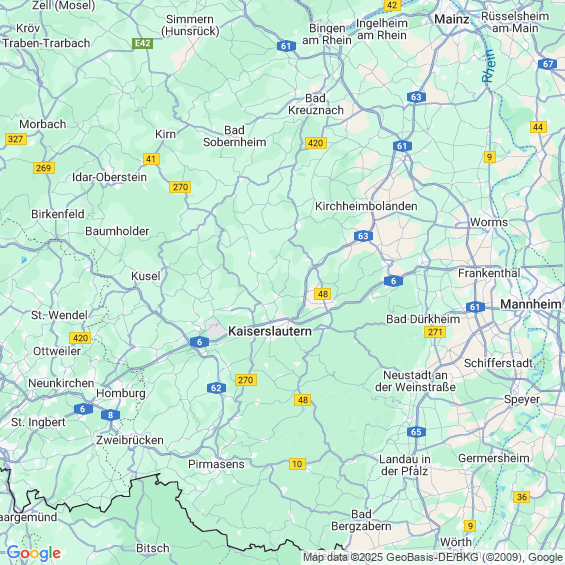
Task: Click the Idar-Oberstein town label
Action: (x=110, y=177)
